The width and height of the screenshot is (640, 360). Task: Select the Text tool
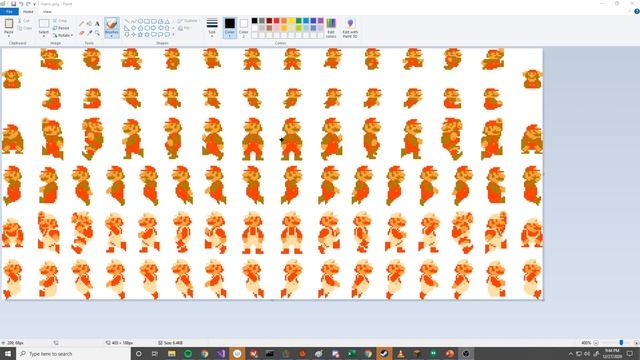(97, 24)
